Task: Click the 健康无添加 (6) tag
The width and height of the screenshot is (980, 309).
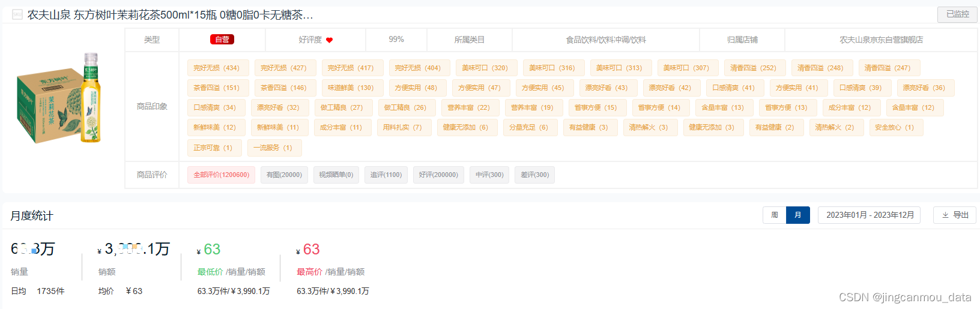Action: (467, 127)
